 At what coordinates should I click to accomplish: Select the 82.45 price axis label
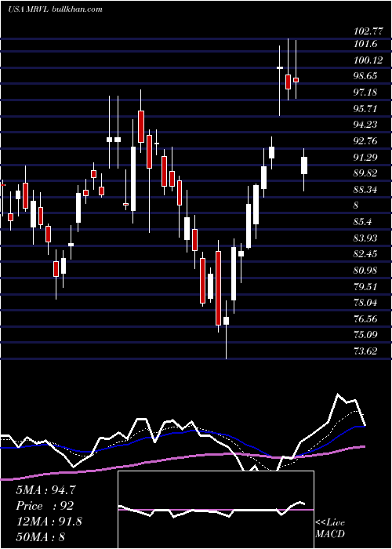[x=365, y=254]
